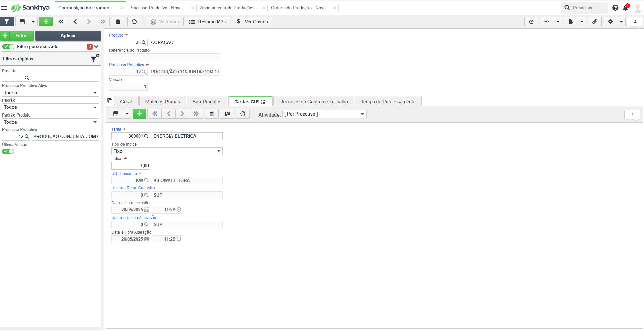Open the Atividade dropdown

[324, 114]
